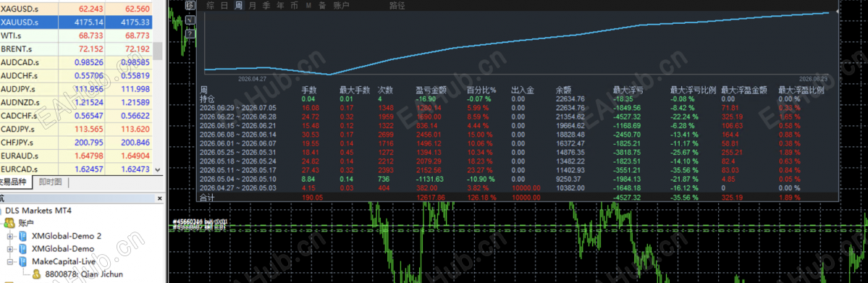Collapse the MakeCapital-Live tree node

[10, 261]
